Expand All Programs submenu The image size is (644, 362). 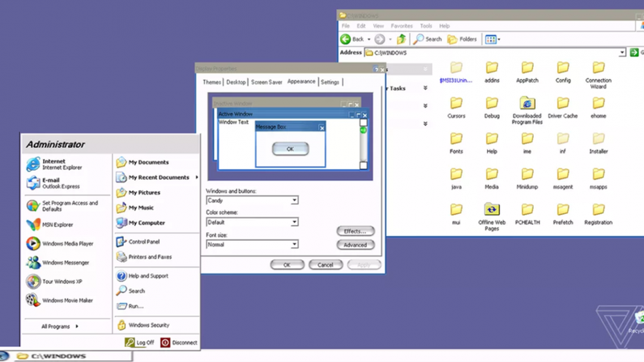(x=60, y=326)
